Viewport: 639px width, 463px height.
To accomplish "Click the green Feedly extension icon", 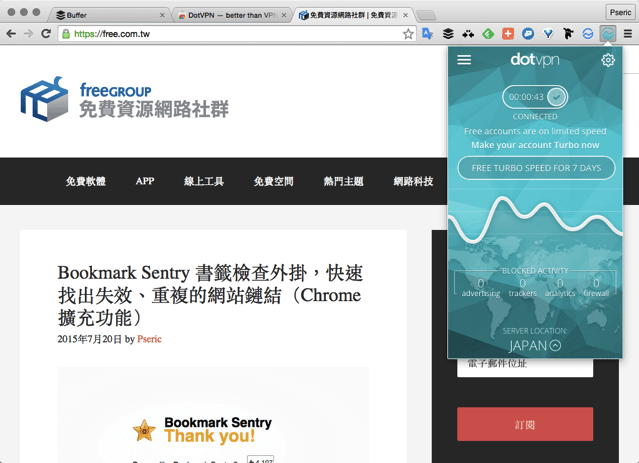I will (x=488, y=34).
